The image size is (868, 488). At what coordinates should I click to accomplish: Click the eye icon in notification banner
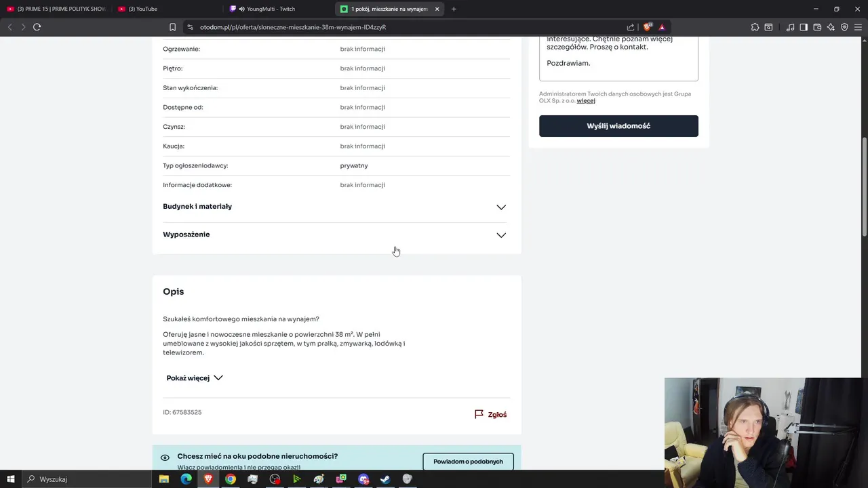[165, 457]
